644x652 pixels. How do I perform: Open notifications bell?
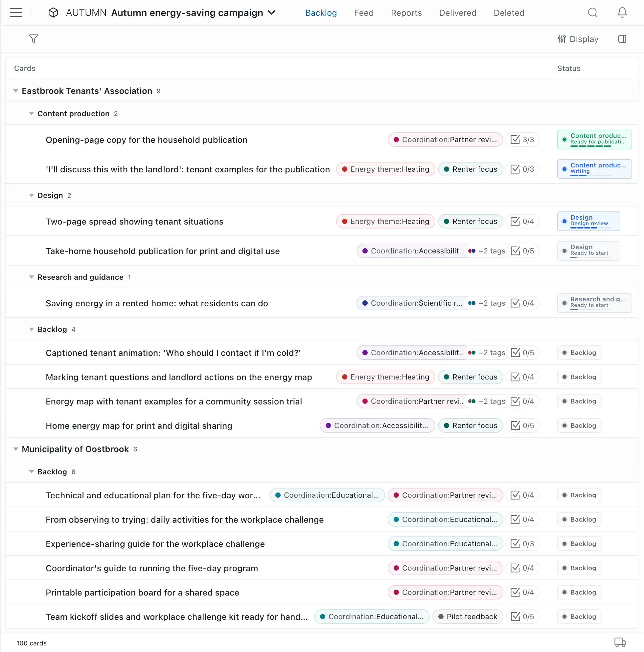[x=622, y=13]
